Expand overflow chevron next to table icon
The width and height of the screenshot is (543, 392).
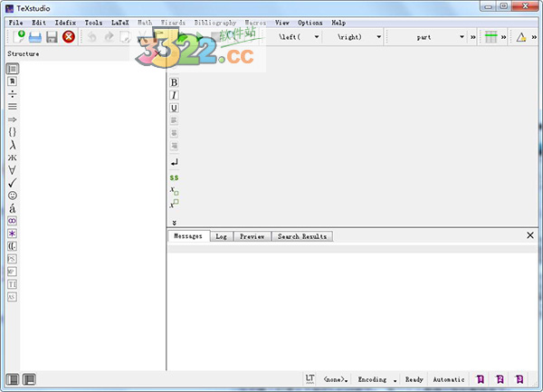point(504,37)
